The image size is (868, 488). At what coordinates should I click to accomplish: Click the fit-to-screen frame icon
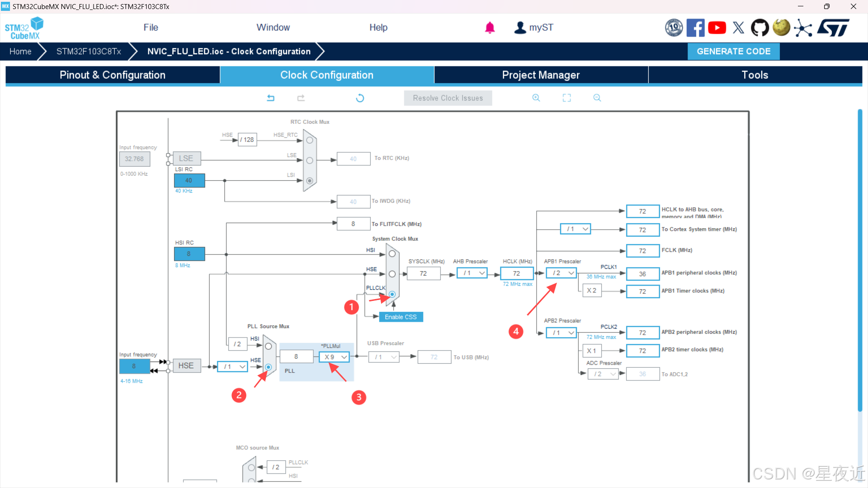pos(566,98)
